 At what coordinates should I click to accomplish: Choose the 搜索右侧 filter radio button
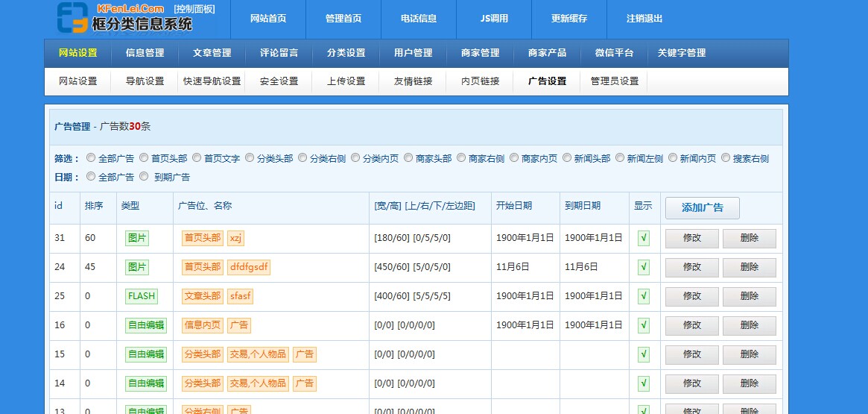pos(726,158)
